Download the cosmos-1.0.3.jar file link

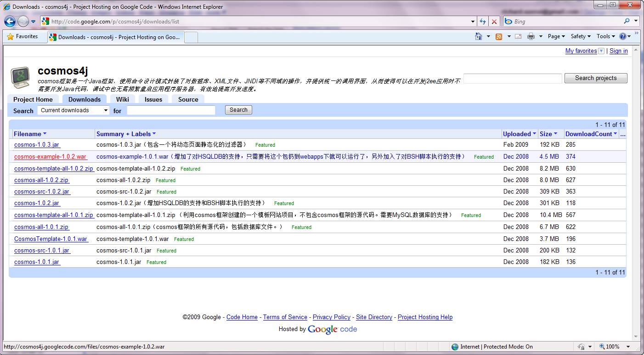pyautogui.click(x=37, y=145)
